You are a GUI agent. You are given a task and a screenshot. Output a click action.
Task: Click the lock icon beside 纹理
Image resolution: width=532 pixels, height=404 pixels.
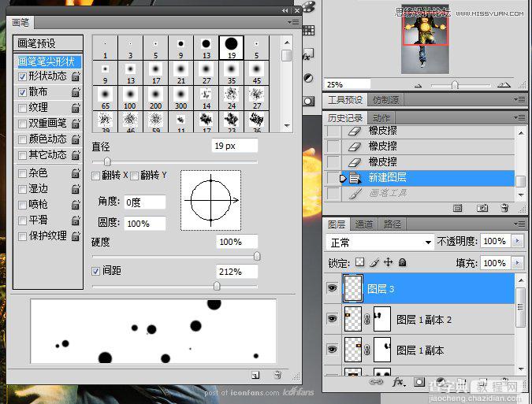click(76, 108)
